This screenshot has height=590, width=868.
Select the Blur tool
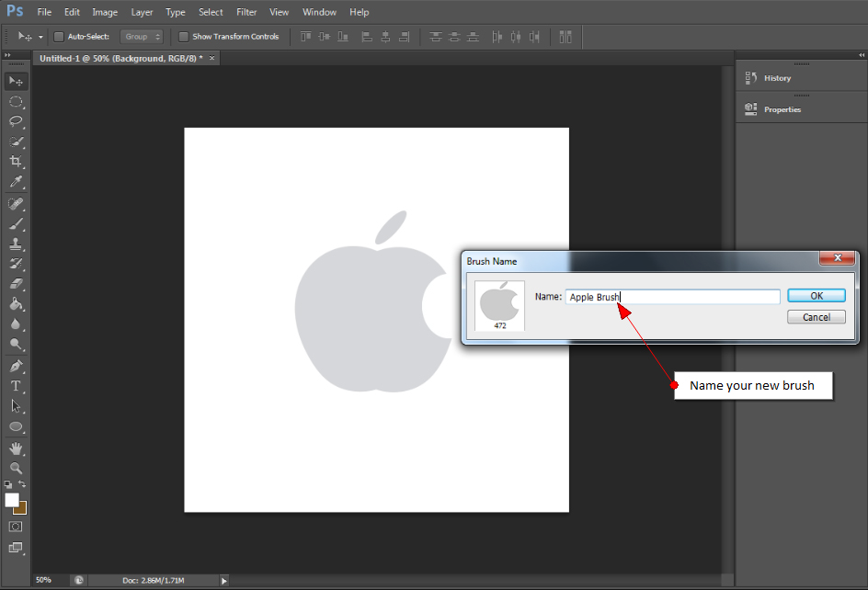tap(16, 323)
